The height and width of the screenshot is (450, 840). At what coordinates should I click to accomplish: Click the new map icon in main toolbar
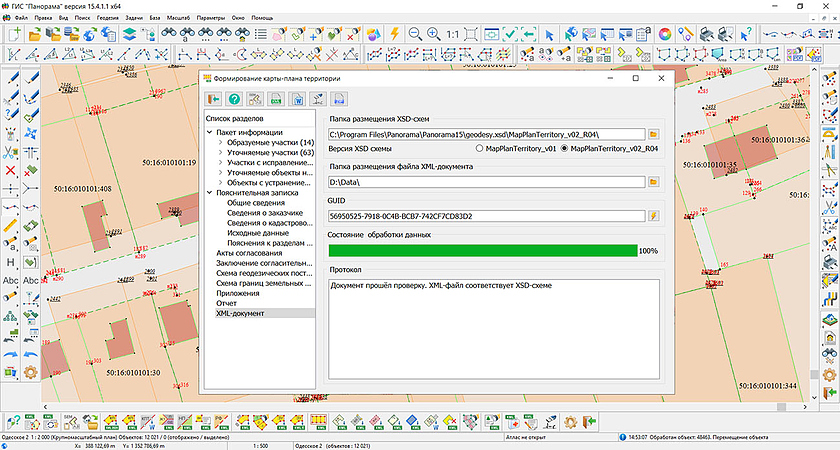pyautogui.click(x=13, y=34)
